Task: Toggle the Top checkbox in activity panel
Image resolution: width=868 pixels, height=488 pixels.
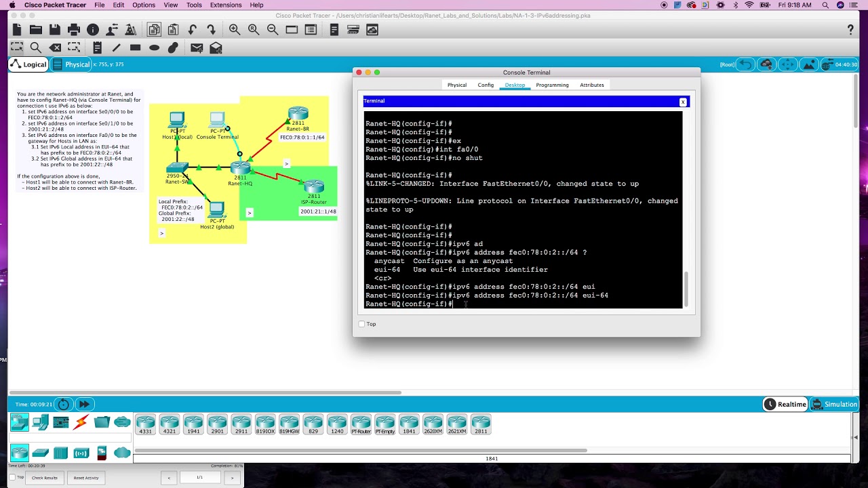Action: [12, 477]
